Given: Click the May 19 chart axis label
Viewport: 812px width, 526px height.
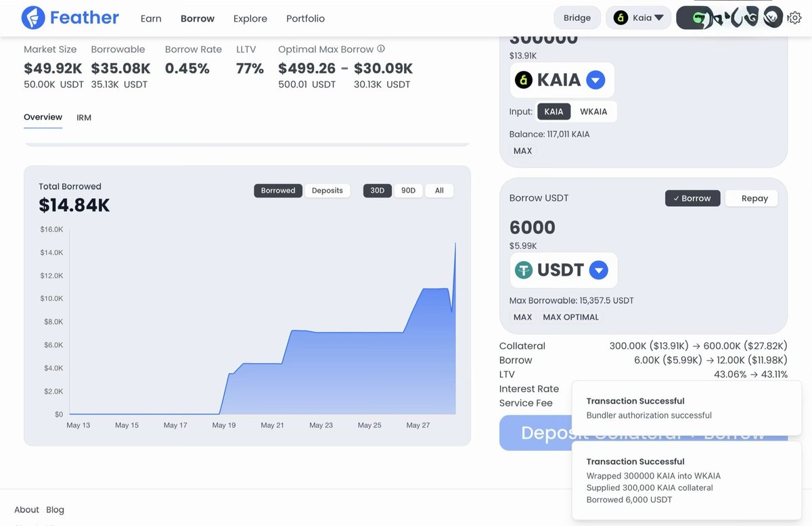Looking at the screenshot, I should [x=224, y=425].
